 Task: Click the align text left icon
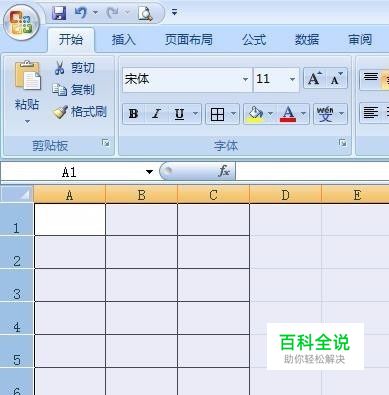click(371, 113)
